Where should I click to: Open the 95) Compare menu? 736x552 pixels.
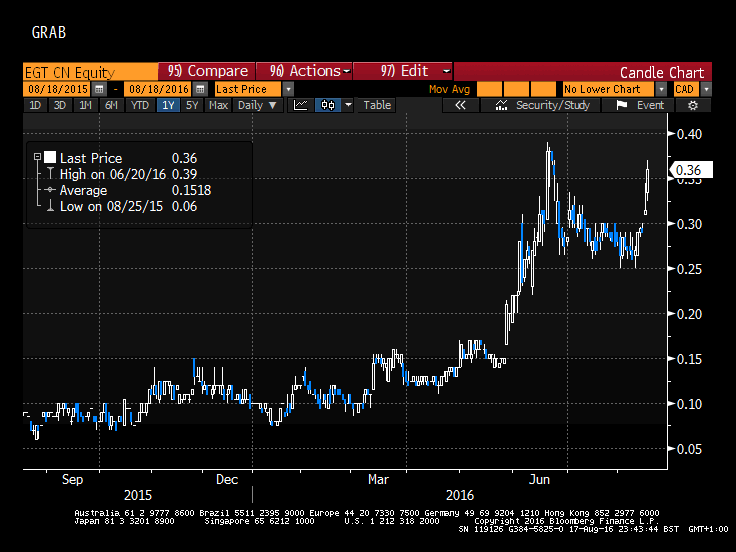(x=207, y=71)
